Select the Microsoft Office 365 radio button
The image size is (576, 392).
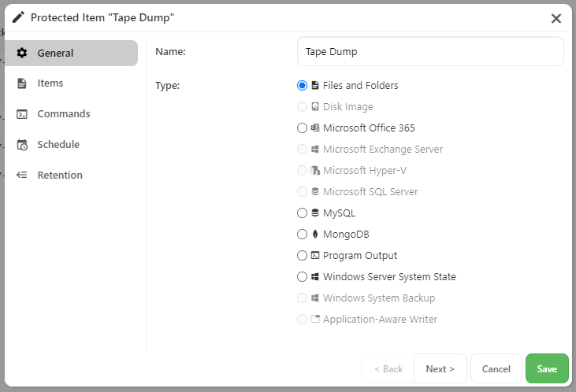[302, 128]
